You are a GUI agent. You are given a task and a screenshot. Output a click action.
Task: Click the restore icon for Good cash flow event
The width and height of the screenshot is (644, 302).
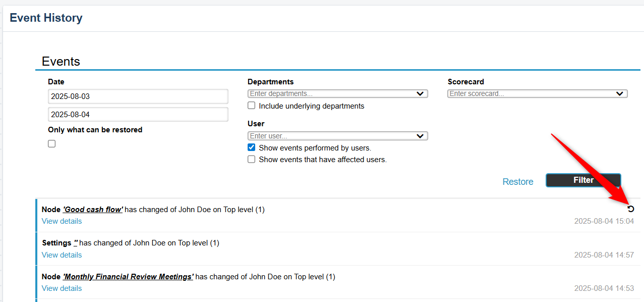coord(630,209)
